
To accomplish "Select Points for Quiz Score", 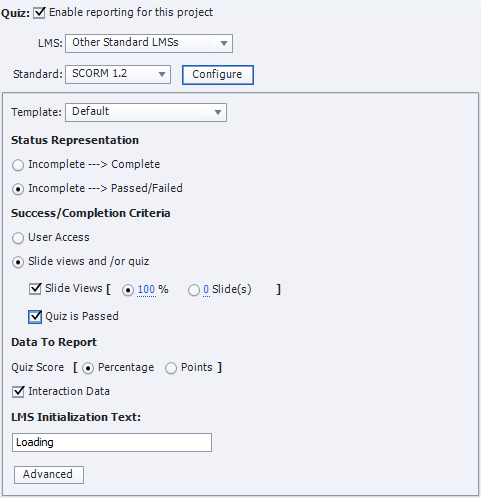I will (x=171, y=368).
